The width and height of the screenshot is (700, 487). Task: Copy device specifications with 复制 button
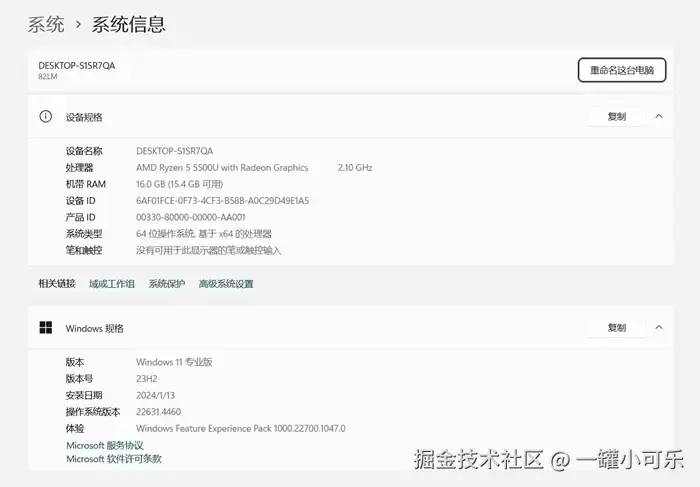click(x=617, y=117)
